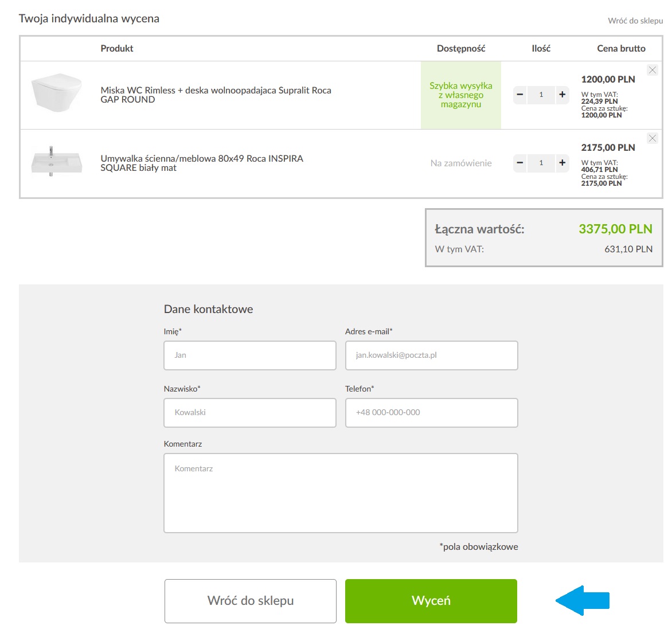
Task: Remove the Umywalka Roca INSPIRA item
Action: click(652, 138)
